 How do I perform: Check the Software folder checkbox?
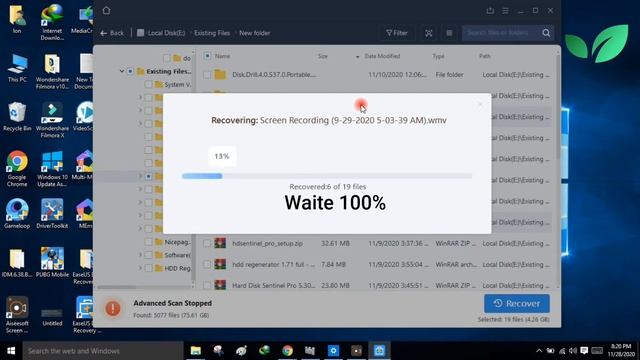coord(148,255)
